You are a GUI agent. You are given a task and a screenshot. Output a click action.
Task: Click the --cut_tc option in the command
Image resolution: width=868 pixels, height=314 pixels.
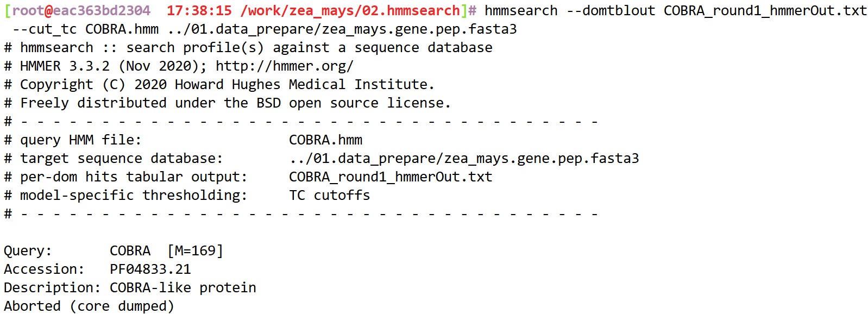(45, 29)
